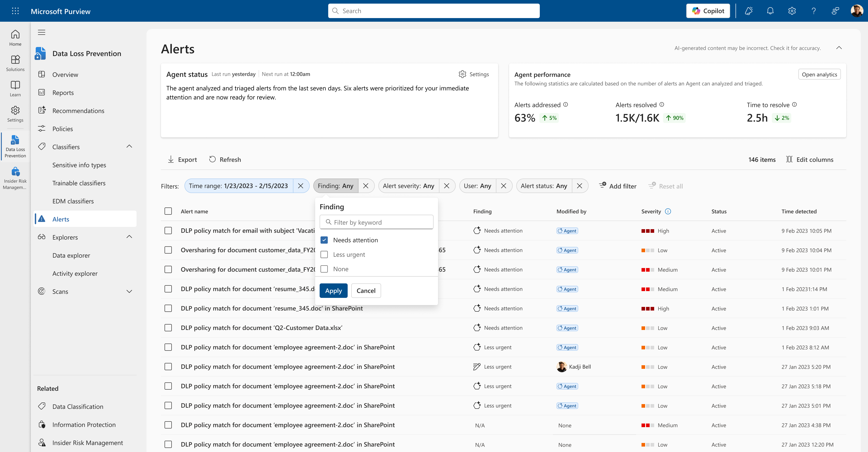Select the 27 Jan 2023 5:20 PM alert checkbox
Viewport: 868px width, 452px height.
[168, 367]
